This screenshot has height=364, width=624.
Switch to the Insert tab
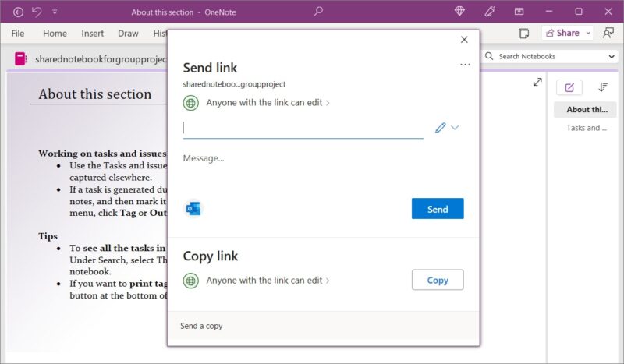[x=92, y=34]
